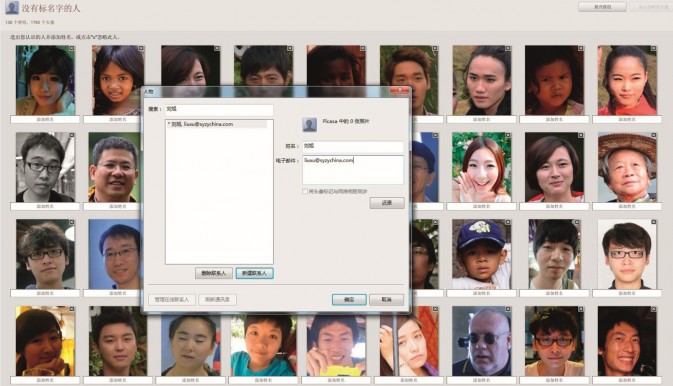The height and width of the screenshot is (386, 673).
Task: Click 添加姓名 field under the short-haired girl with teal background
Action: coord(45,120)
